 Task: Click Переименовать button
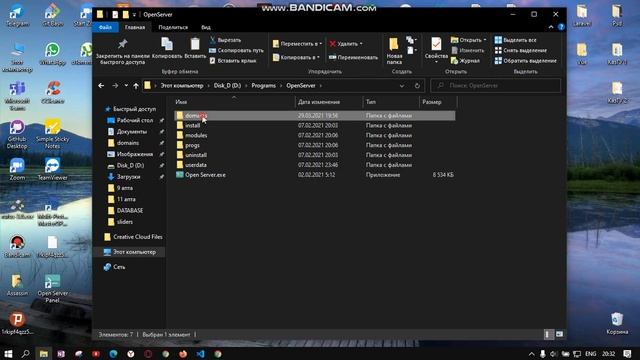click(x=353, y=57)
